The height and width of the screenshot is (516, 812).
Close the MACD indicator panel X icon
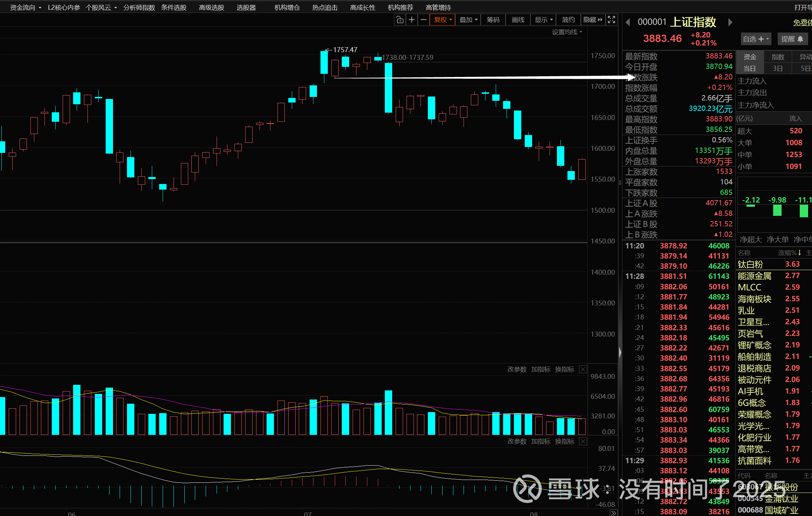[x=583, y=441]
